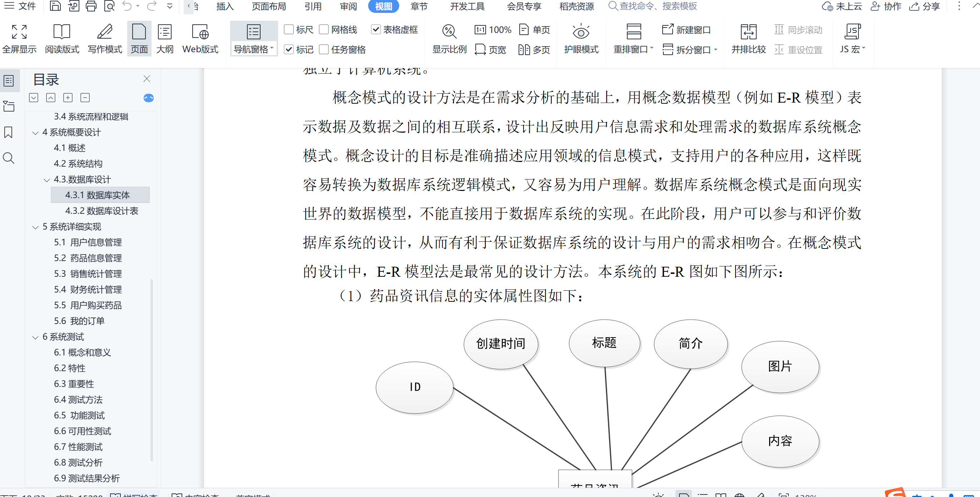Click the new window button
Screen dimensions: 980x497
coord(687,30)
